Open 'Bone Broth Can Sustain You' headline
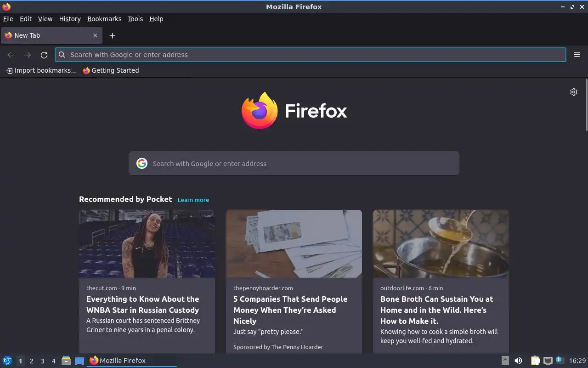The width and height of the screenshot is (588, 368). (x=436, y=310)
